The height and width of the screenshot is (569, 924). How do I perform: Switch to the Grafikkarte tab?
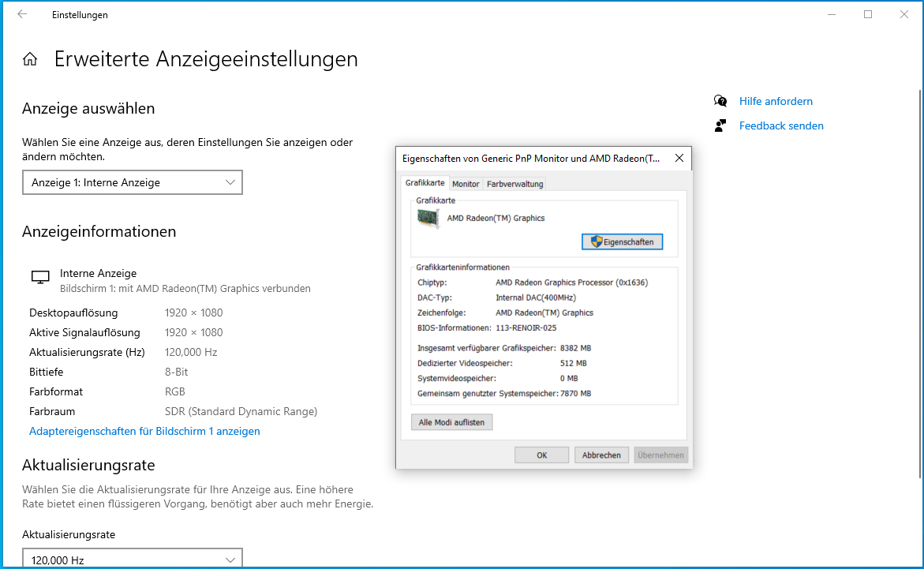[425, 183]
